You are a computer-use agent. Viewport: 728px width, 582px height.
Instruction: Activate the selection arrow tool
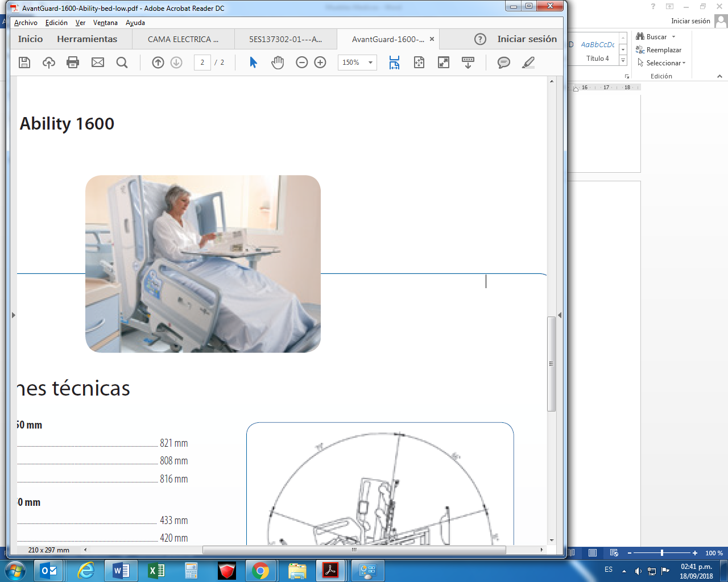(254, 63)
